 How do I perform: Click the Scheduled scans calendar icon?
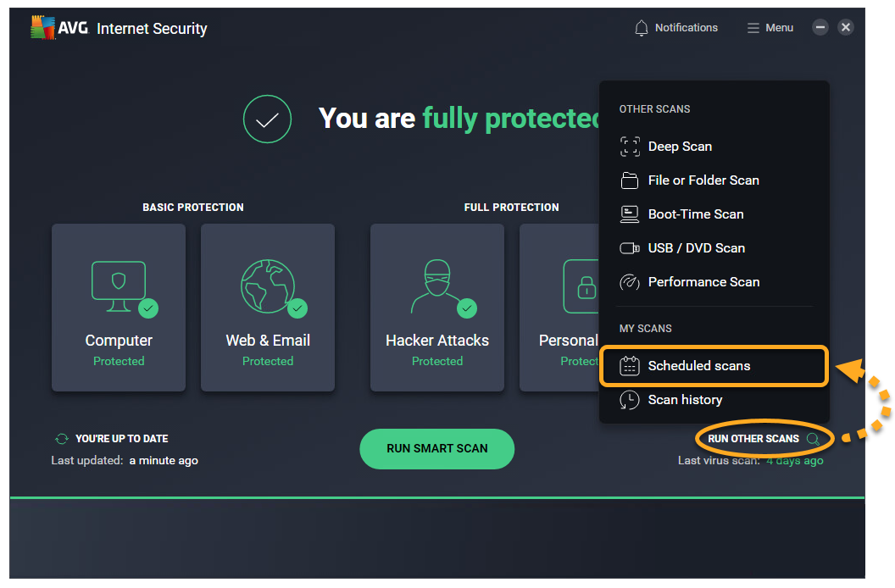630,366
